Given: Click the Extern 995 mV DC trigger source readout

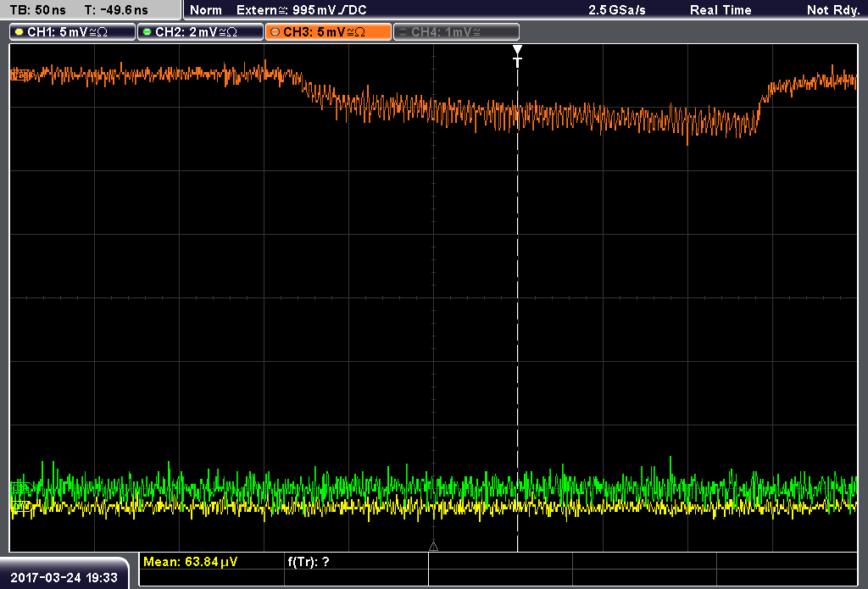Looking at the screenshot, I should (x=302, y=10).
